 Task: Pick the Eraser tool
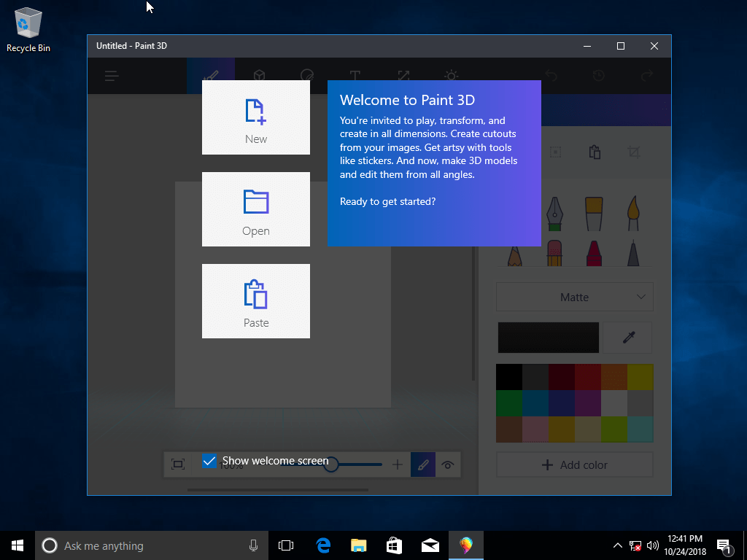(554, 253)
